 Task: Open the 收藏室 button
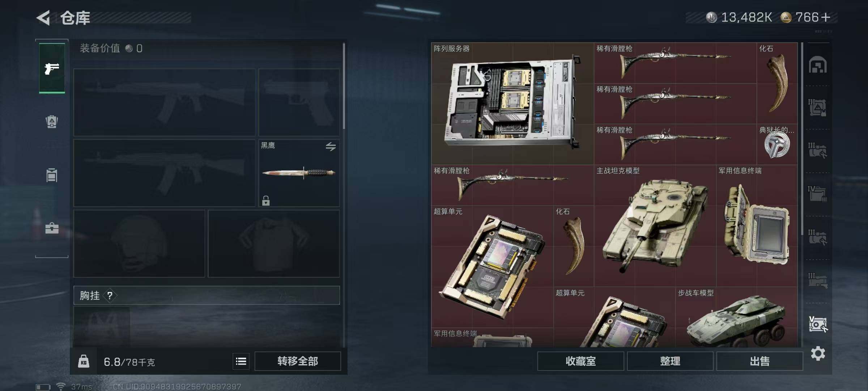[580, 361]
